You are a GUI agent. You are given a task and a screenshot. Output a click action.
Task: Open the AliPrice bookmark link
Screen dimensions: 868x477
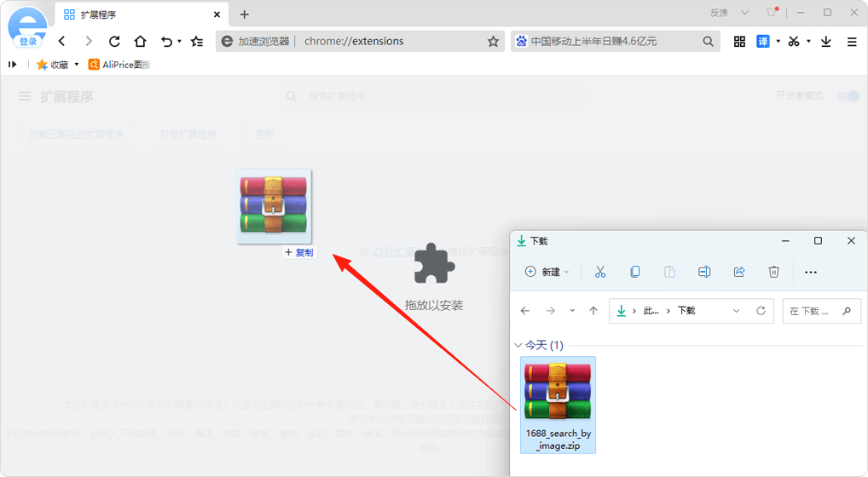(119, 65)
